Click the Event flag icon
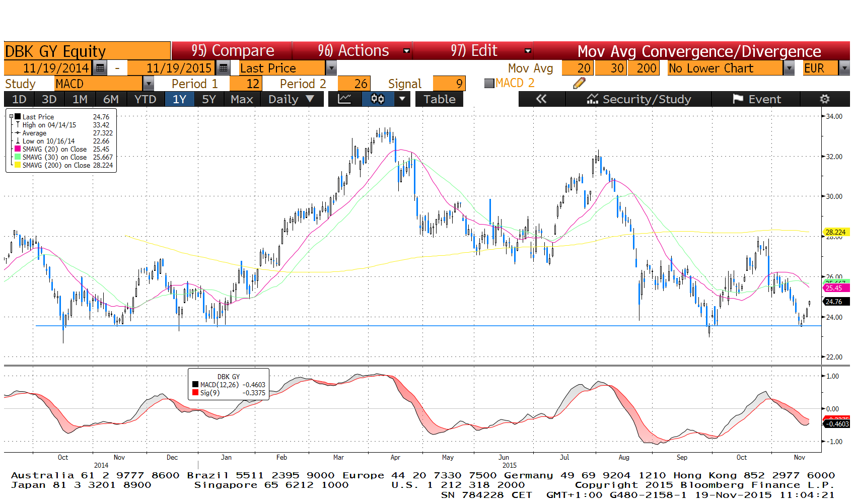This screenshot has width=854, height=504. [738, 99]
